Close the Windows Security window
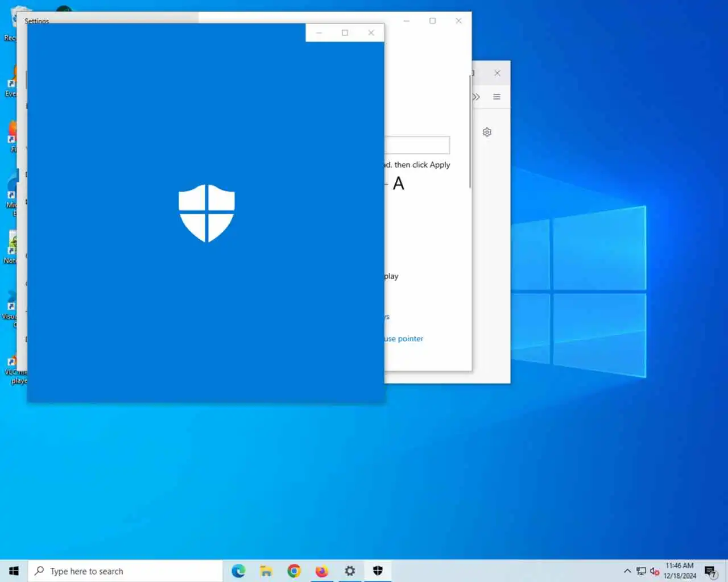 (x=371, y=32)
